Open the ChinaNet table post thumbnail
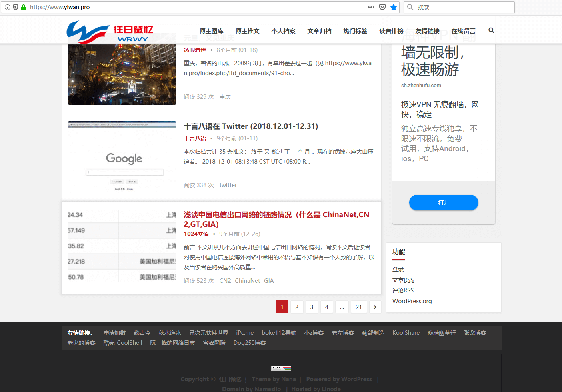562x392 pixels. click(x=122, y=246)
